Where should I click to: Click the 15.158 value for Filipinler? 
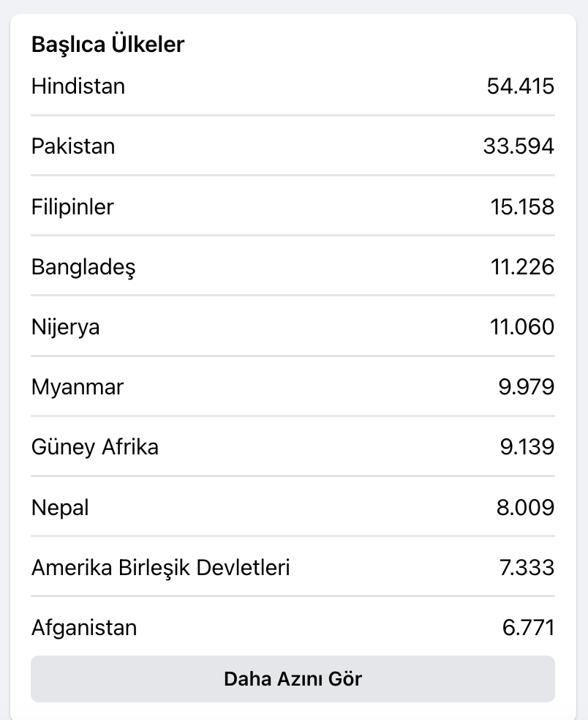522,206
